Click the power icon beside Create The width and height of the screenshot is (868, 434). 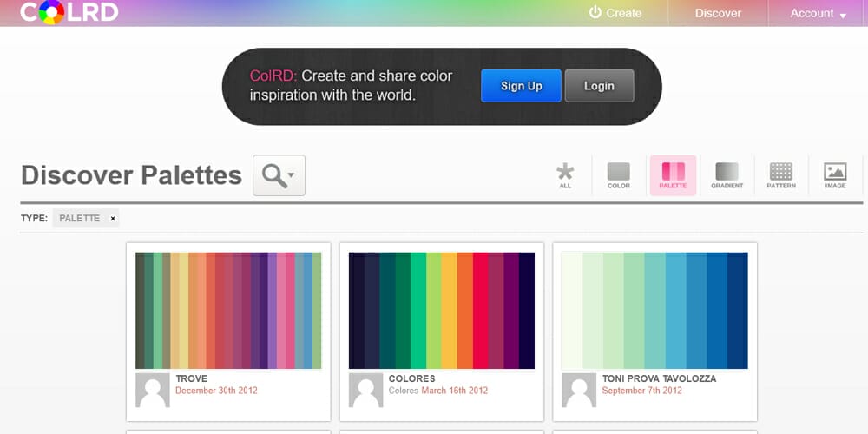pyautogui.click(x=595, y=11)
